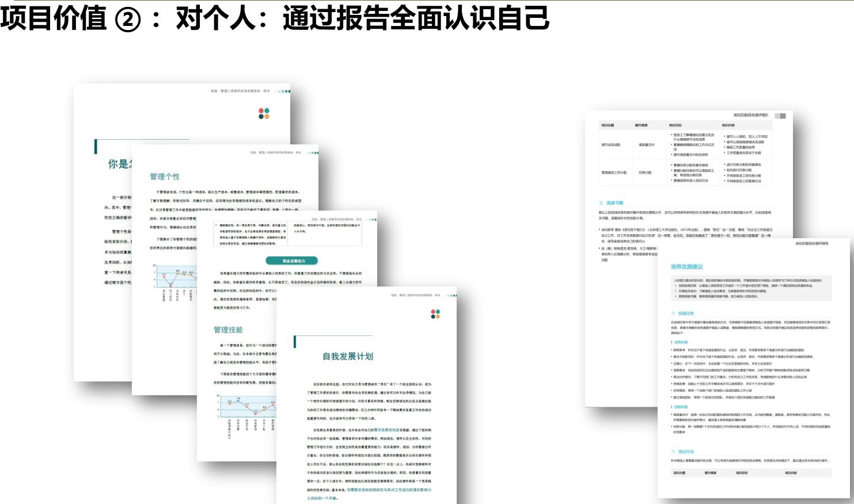The image size is (854, 504).
Task: Select the 自我发展计划 heading
Action: pyautogui.click(x=348, y=356)
